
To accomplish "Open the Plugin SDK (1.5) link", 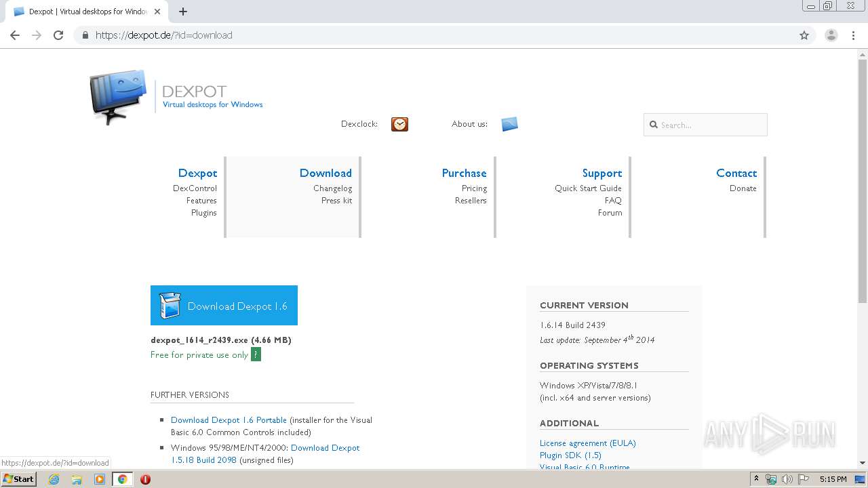I will [x=570, y=455].
